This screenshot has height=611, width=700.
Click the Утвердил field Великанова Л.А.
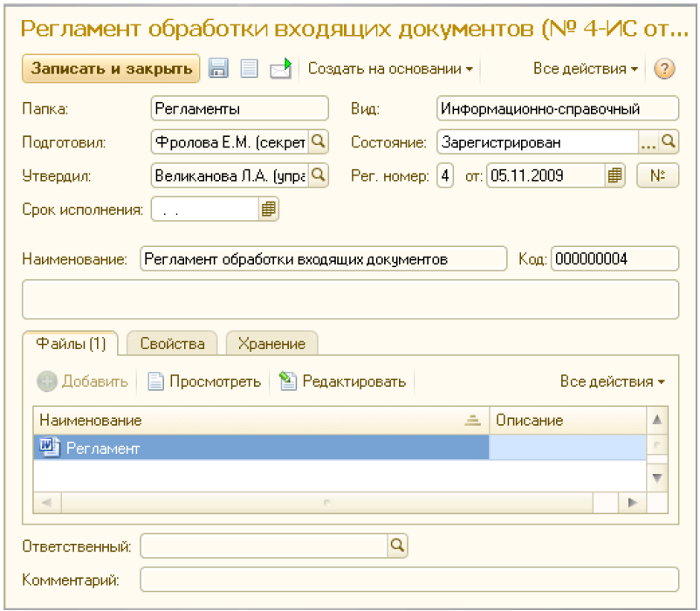[x=230, y=175]
